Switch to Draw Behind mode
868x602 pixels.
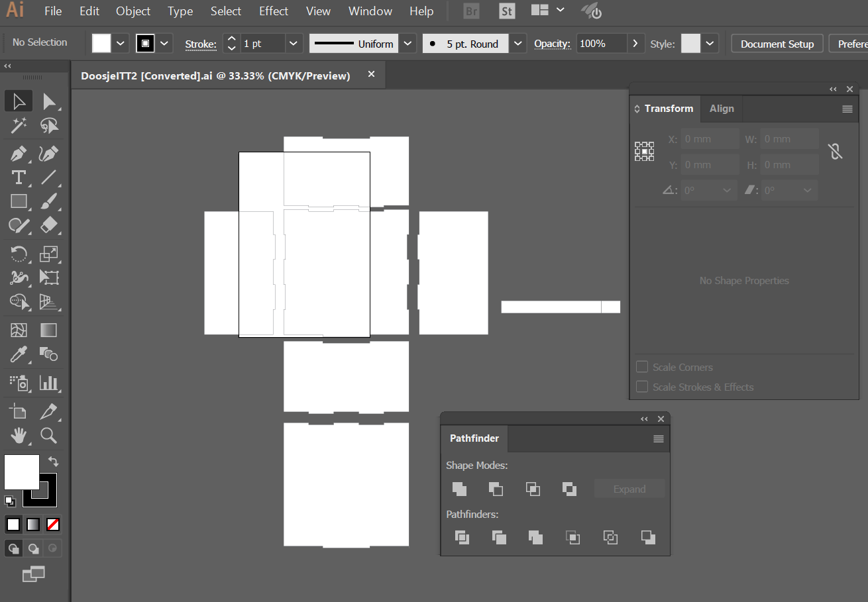(33, 548)
